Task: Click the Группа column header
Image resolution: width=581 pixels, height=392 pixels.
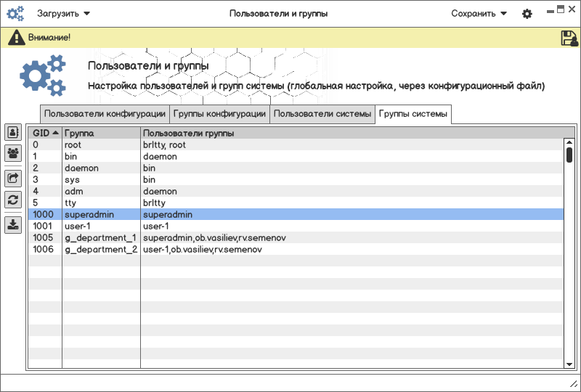Action: pyautogui.click(x=101, y=134)
